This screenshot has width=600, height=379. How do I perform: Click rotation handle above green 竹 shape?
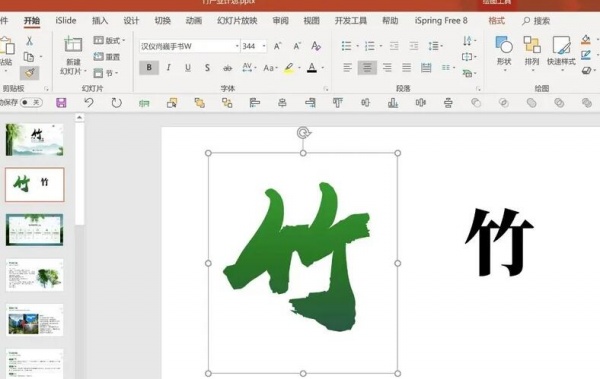tap(303, 133)
